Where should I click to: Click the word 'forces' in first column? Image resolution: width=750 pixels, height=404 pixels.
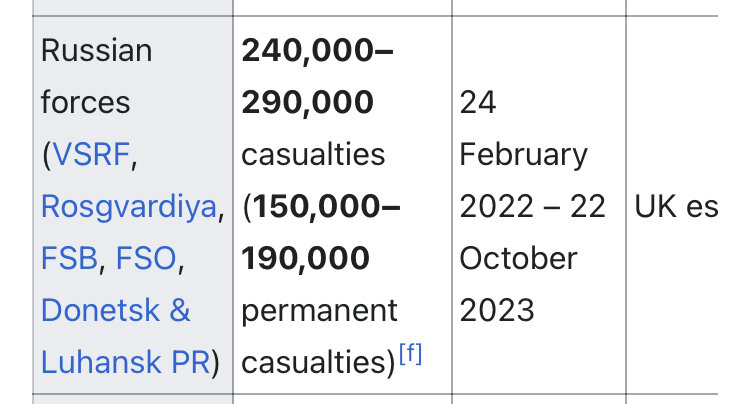[x=86, y=102]
